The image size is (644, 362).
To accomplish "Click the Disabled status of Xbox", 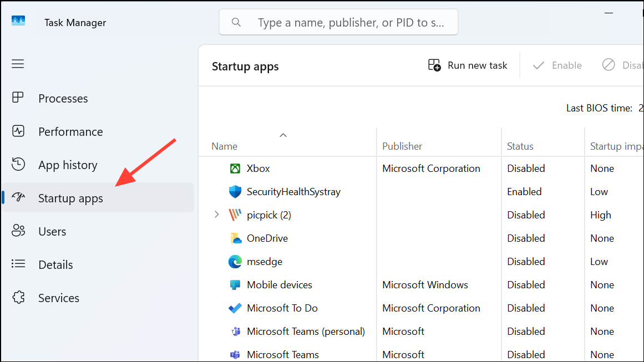I will point(526,169).
